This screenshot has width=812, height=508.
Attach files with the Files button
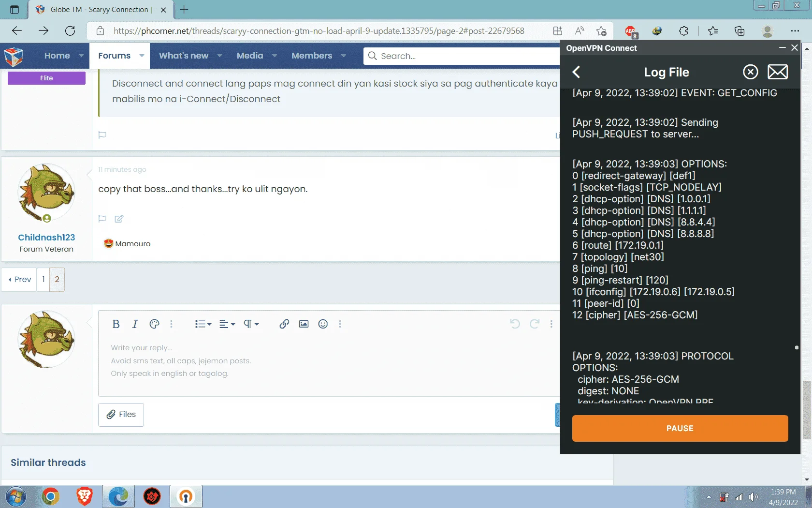point(121,415)
